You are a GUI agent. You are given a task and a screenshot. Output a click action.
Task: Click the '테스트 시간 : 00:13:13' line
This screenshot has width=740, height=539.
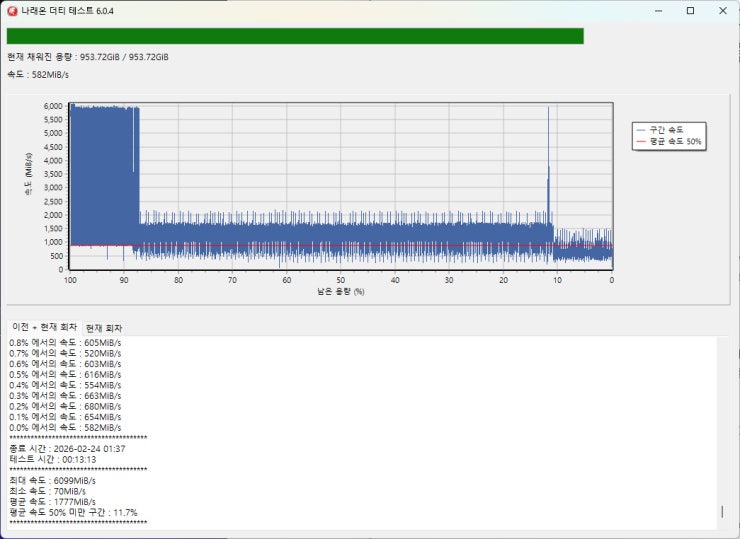coord(53,460)
